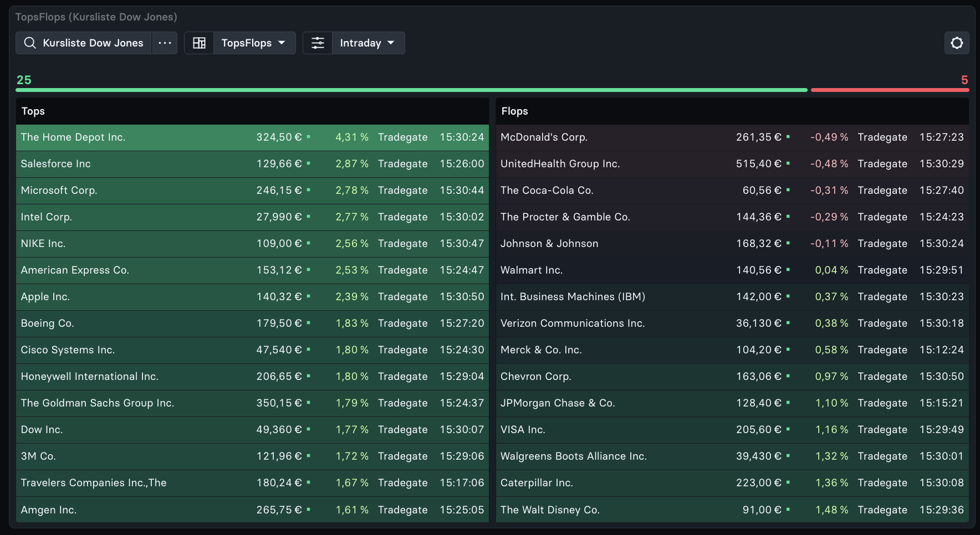This screenshot has width=980, height=535.
Task: Click The Walt Disney Co. entry
Action: 732,510
